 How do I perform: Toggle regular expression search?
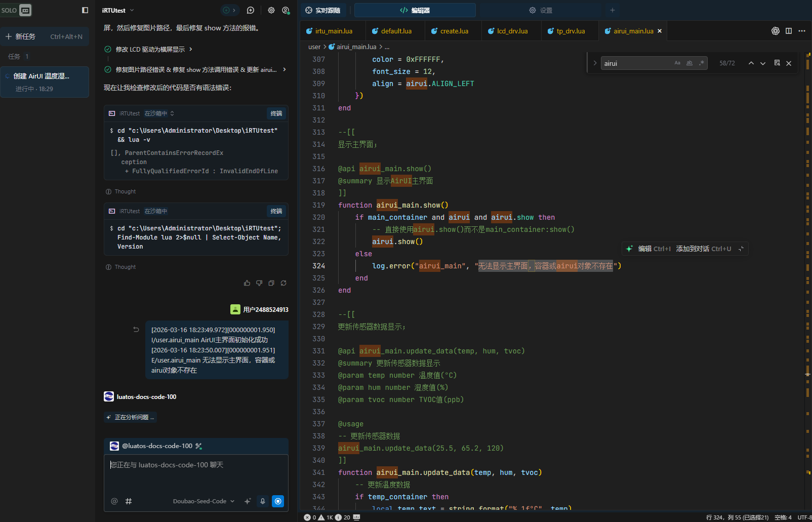(x=701, y=63)
